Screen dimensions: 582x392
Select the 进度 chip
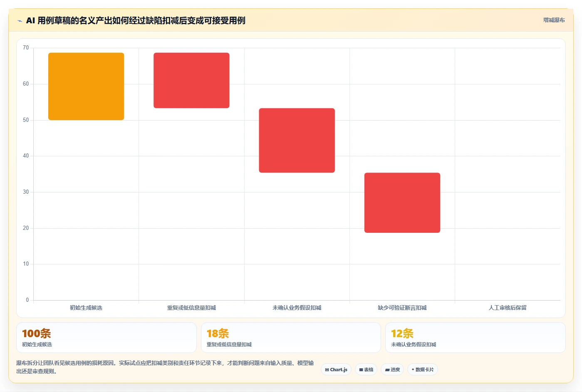coord(392,370)
